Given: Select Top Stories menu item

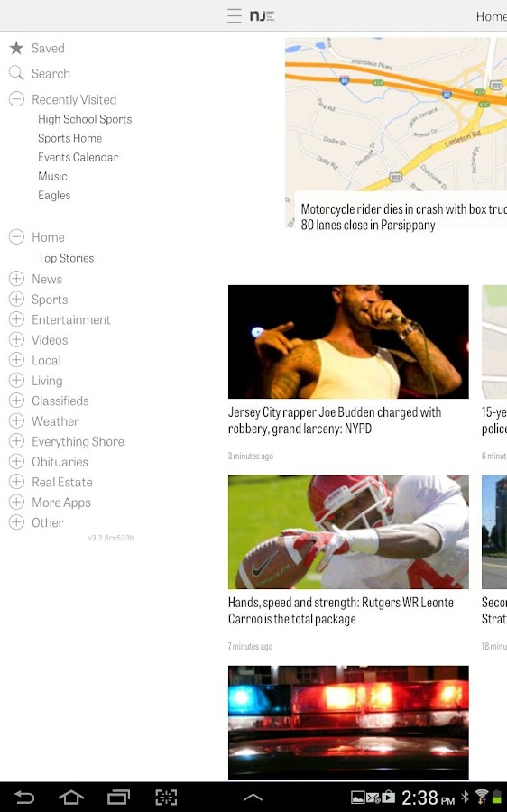Looking at the screenshot, I should click(66, 258).
